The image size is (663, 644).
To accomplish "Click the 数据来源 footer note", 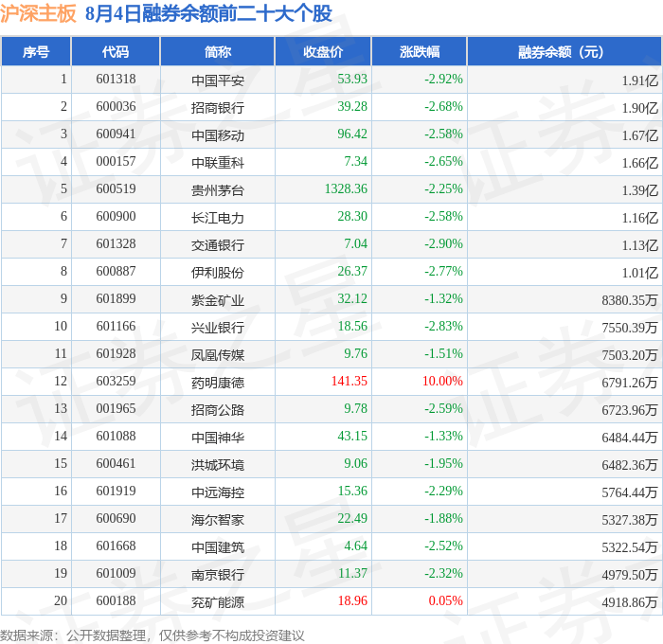I will [152, 635].
